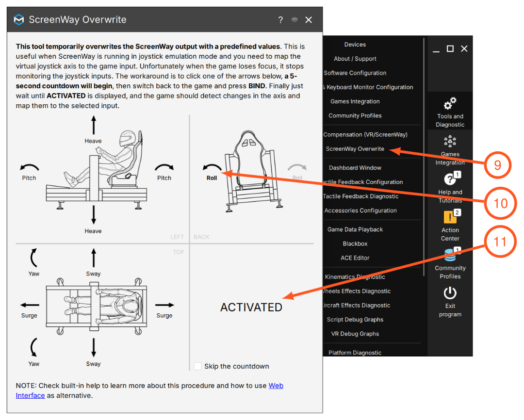
Task: Open Tools and Diagnostic gear icon
Action: 450,103
